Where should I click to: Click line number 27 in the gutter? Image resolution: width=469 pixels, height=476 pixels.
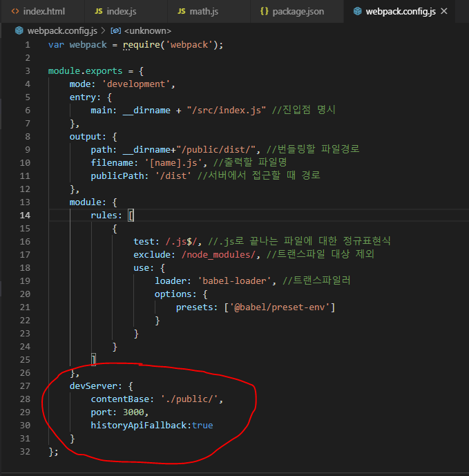pos(26,385)
